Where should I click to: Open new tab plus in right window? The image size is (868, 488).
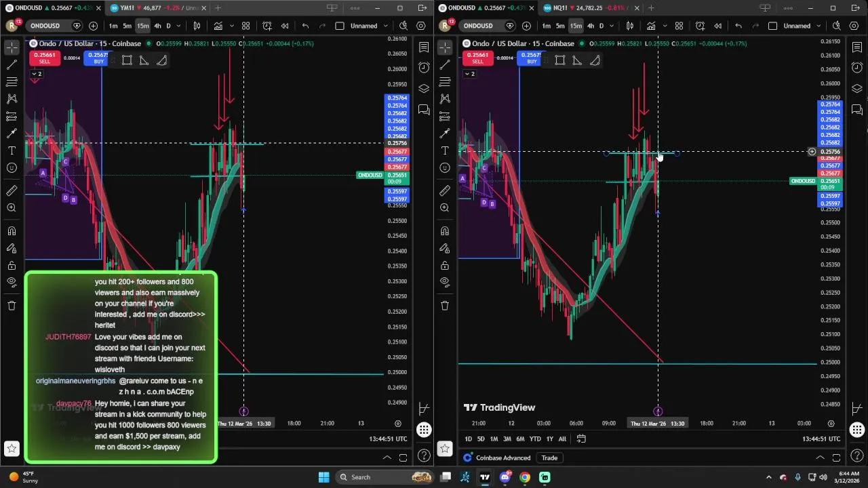(x=651, y=8)
